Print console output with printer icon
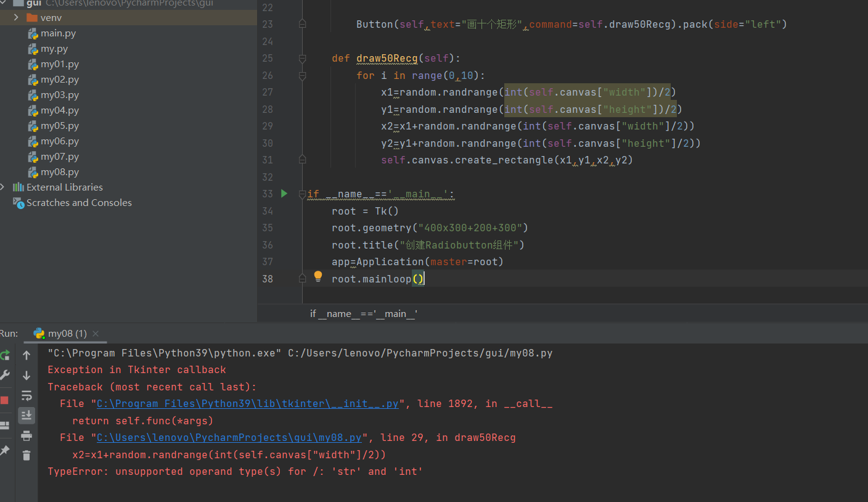 [x=27, y=436]
